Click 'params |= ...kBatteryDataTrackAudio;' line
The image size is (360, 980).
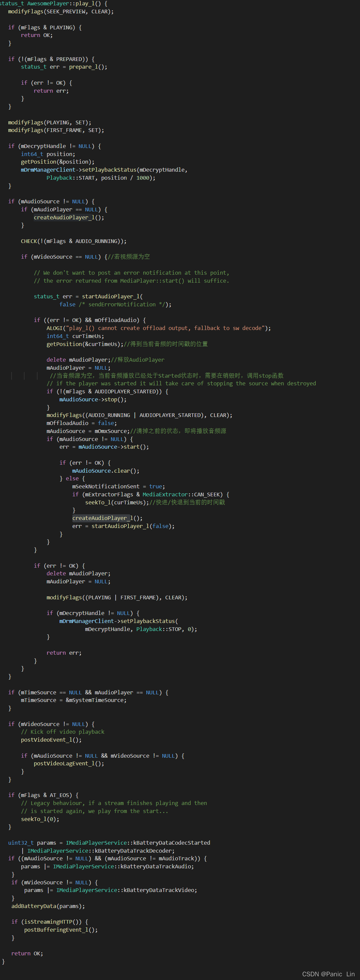[x=107, y=867]
